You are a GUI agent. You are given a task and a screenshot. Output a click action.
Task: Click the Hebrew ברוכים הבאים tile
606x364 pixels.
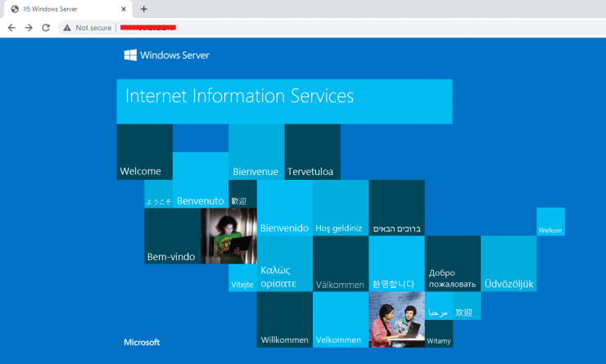coord(397,208)
